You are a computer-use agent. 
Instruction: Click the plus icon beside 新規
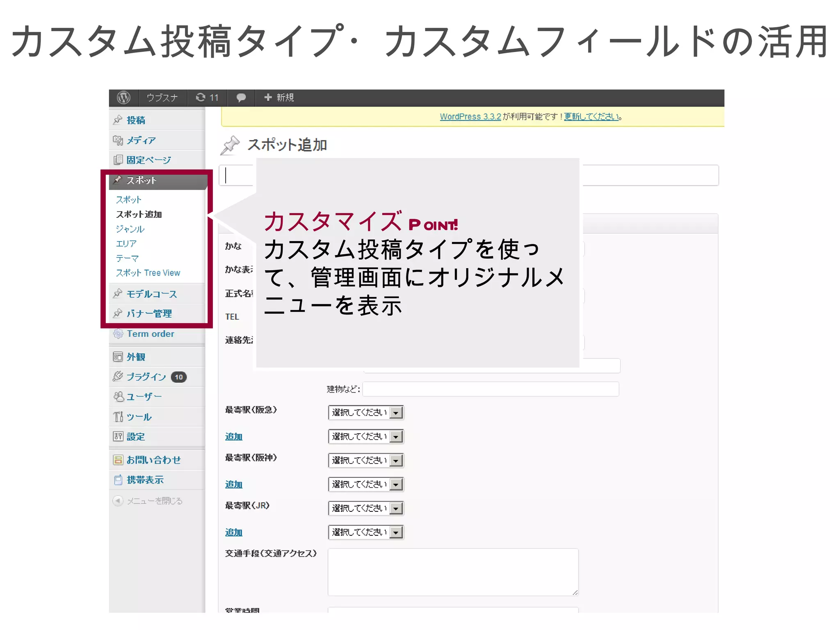[x=268, y=97]
